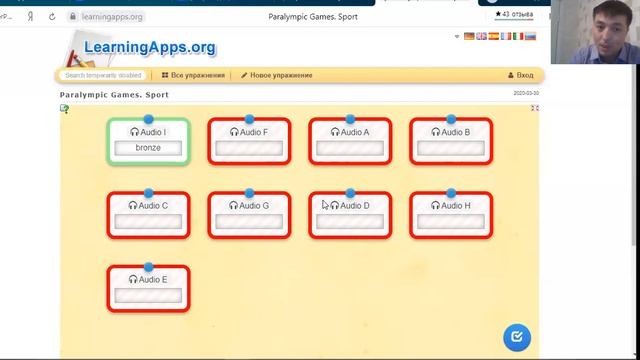Click the blue pin on Audio D card
This screenshot has width=640, height=360.
pyautogui.click(x=350, y=193)
